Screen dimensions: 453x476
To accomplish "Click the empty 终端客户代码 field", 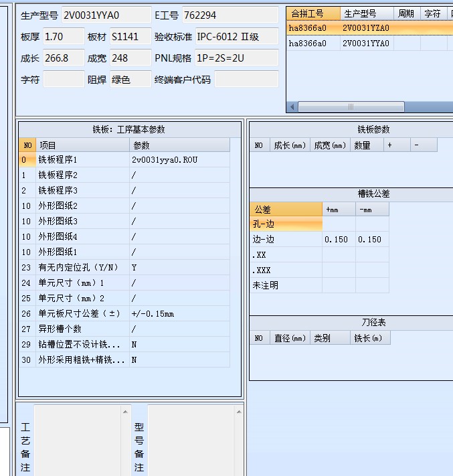I will (246, 80).
